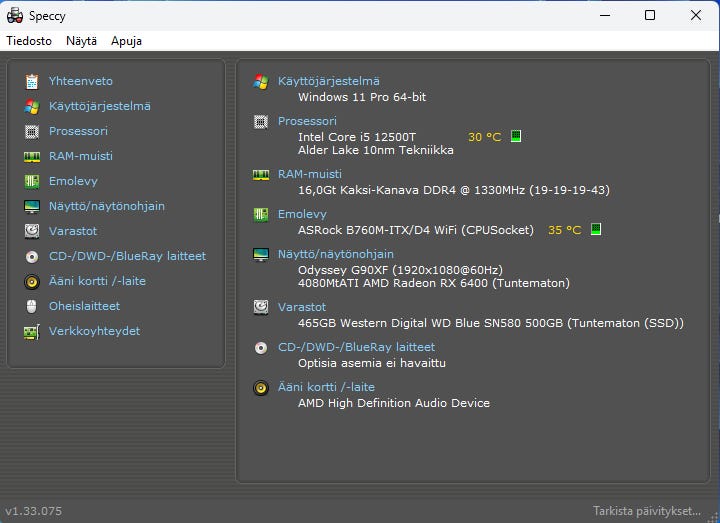Open the Näytä menu

click(x=81, y=41)
